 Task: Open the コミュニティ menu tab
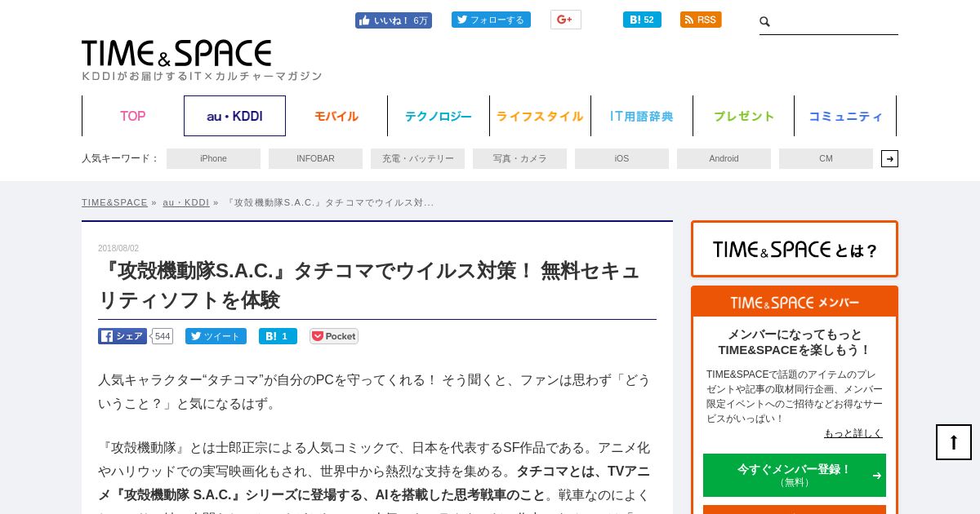pyautogui.click(x=845, y=116)
